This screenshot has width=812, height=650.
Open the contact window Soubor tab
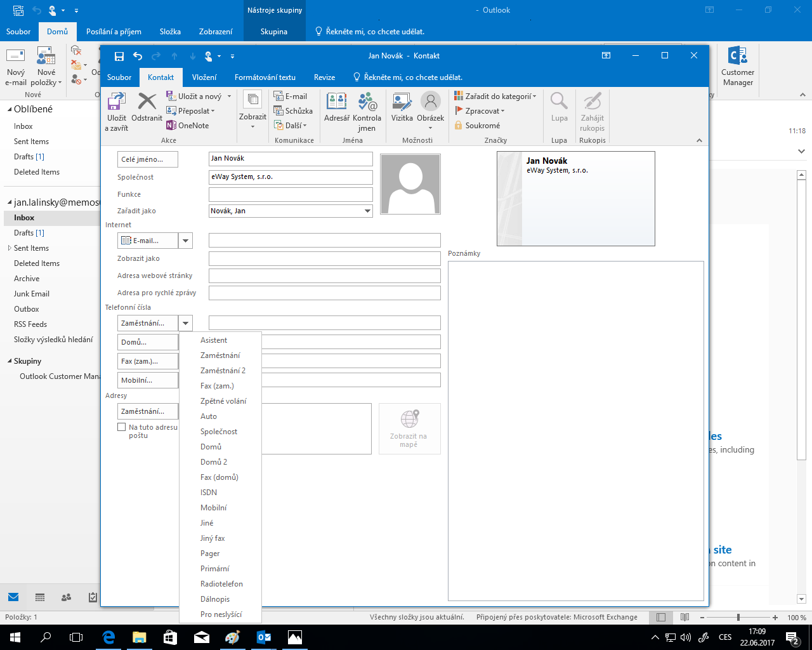[119, 77]
